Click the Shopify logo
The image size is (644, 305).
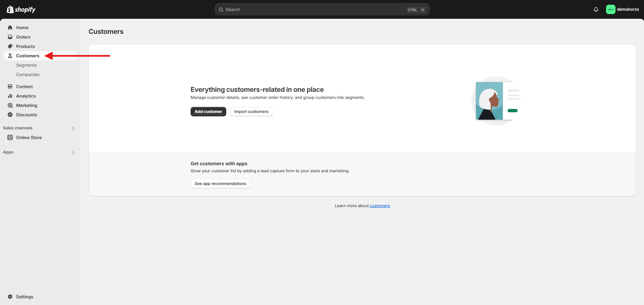[21, 9]
